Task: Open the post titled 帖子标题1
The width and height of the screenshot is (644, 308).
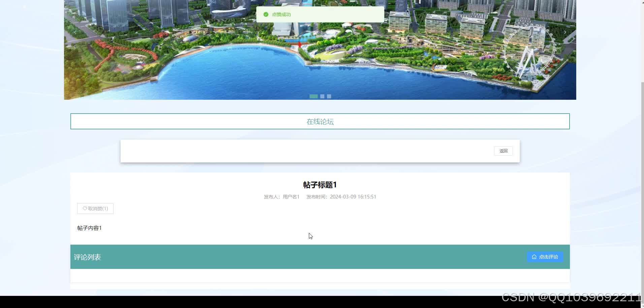Action: tap(319, 185)
